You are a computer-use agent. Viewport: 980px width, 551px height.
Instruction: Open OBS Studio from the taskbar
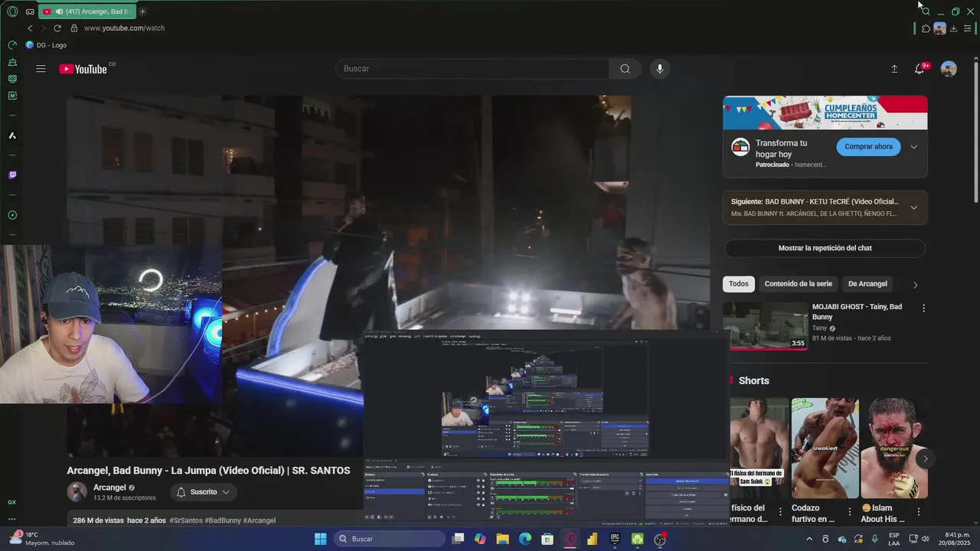[x=660, y=540]
